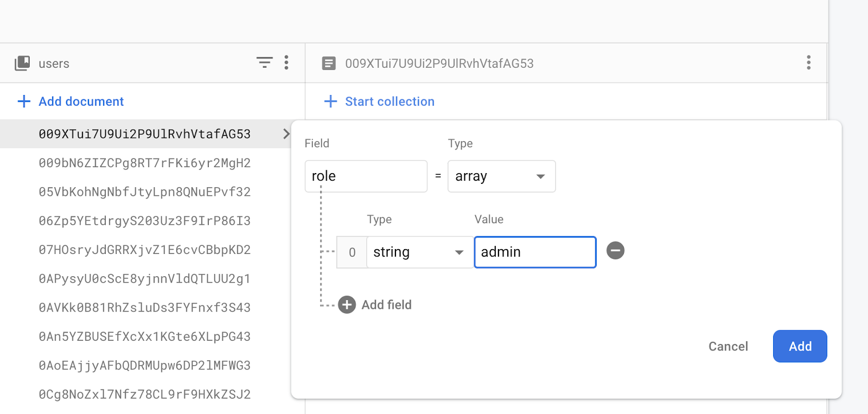Select document 009bN6ZIZCPg8RT7rFKi6yr2MgH2
The image size is (868, 414).
pyautogui.click(x=144, y=163)
